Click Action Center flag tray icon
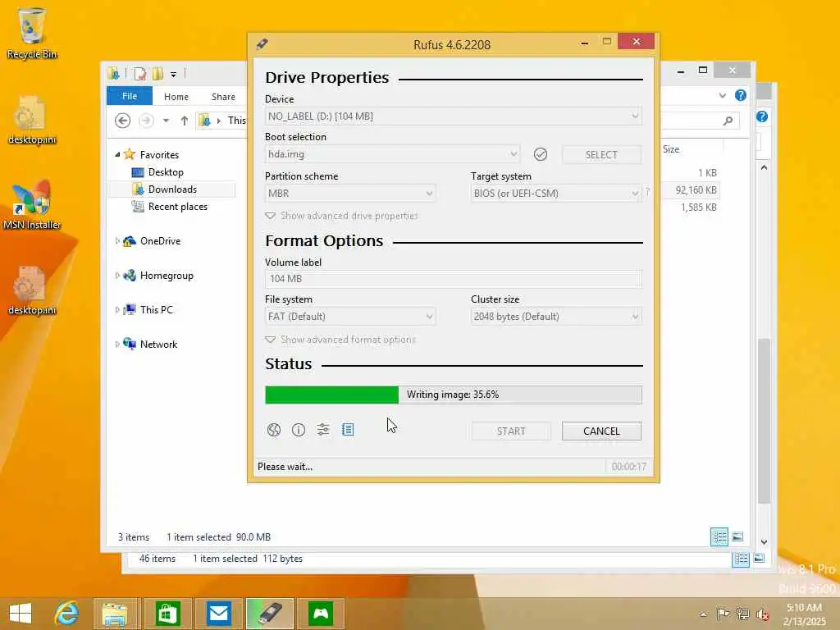 [x=723, y=614]
